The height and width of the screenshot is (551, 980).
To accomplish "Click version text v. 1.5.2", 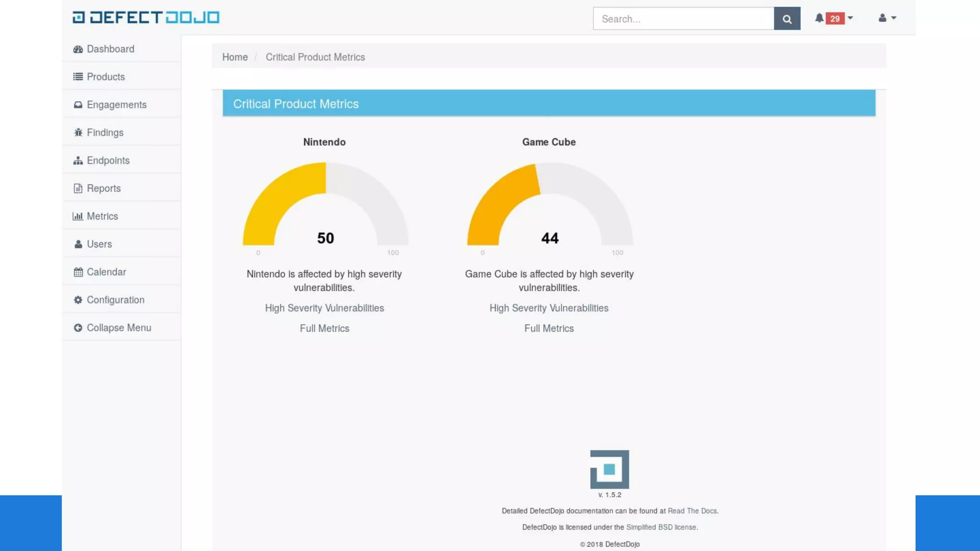I will coord(610,495).
